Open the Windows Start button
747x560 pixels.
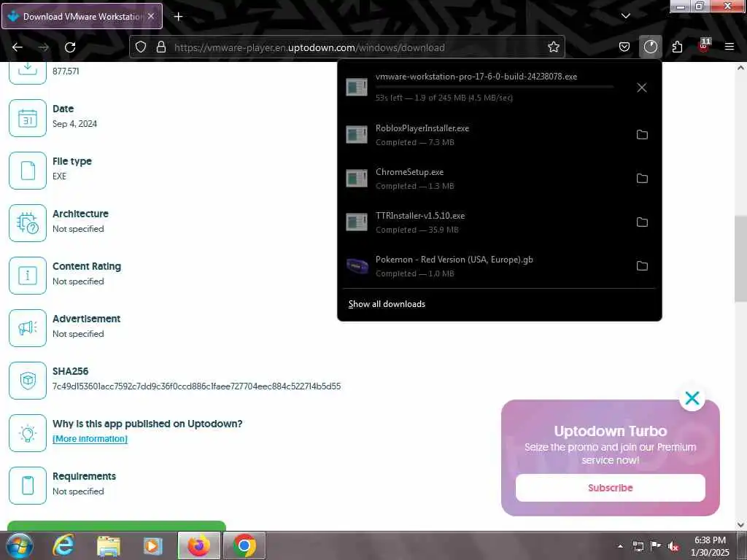click(20, 545)
